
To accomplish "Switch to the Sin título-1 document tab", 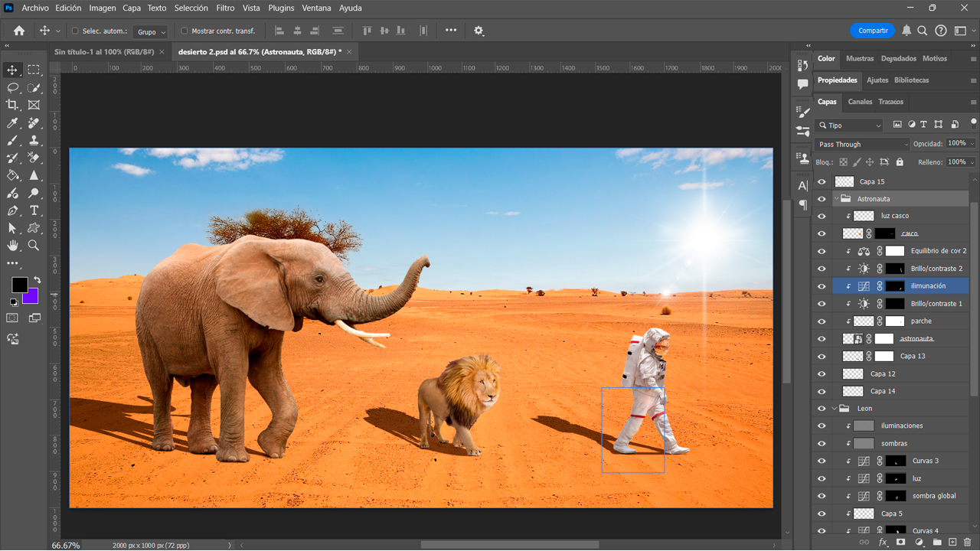I will [103, 52].
